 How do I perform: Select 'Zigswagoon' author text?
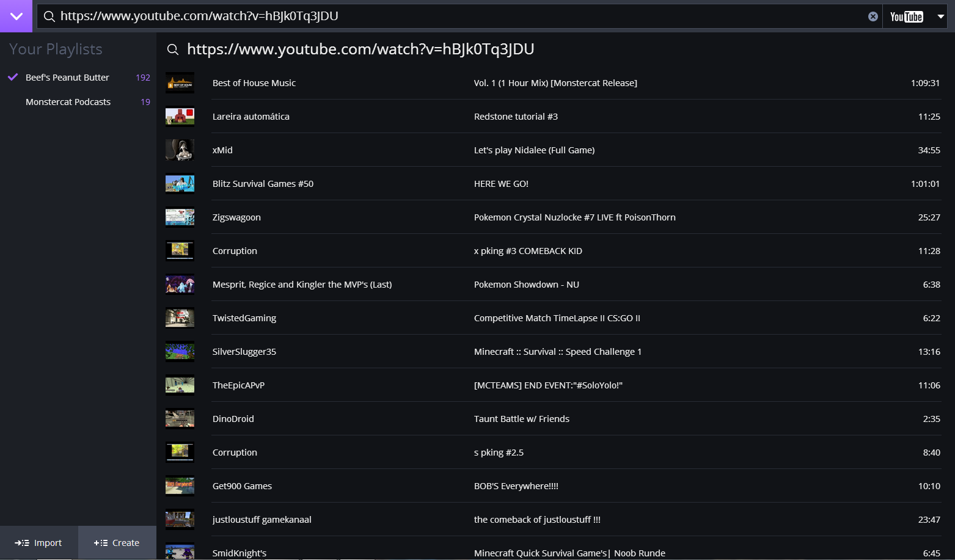pyautogui.click(x=236, y=217)
